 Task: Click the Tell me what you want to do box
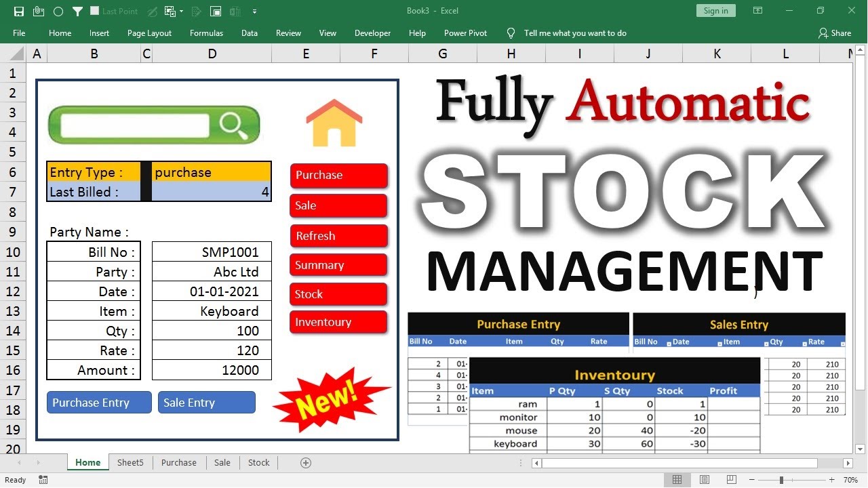(x=575, y=33)
